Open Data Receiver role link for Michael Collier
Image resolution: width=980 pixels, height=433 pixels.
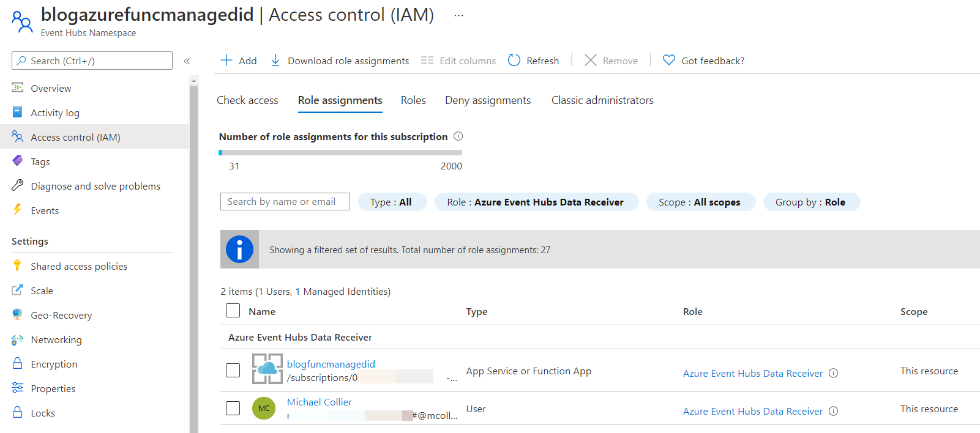[752, 411]
